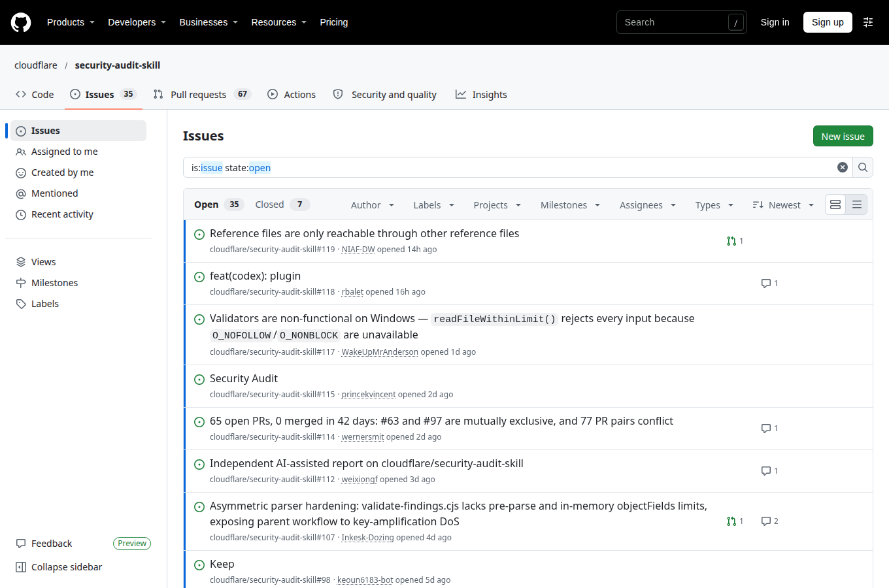Click the magnifier search button
Viewport: 889px width, 588px height.
tap(863, 167)
